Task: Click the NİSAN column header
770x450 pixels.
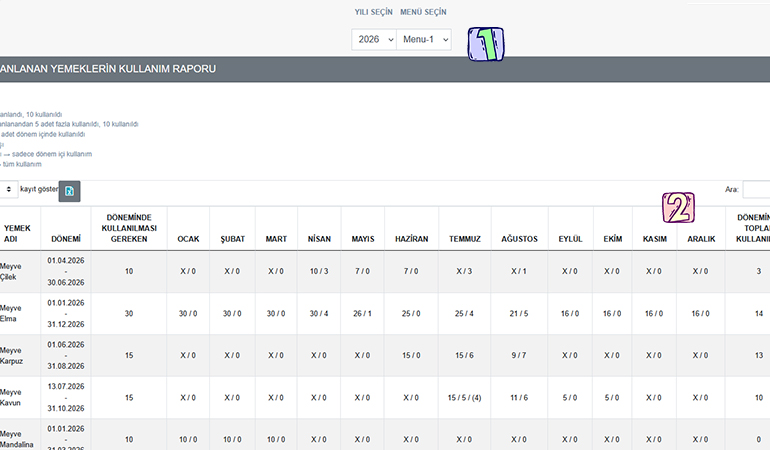Action: tap(319, 239)
